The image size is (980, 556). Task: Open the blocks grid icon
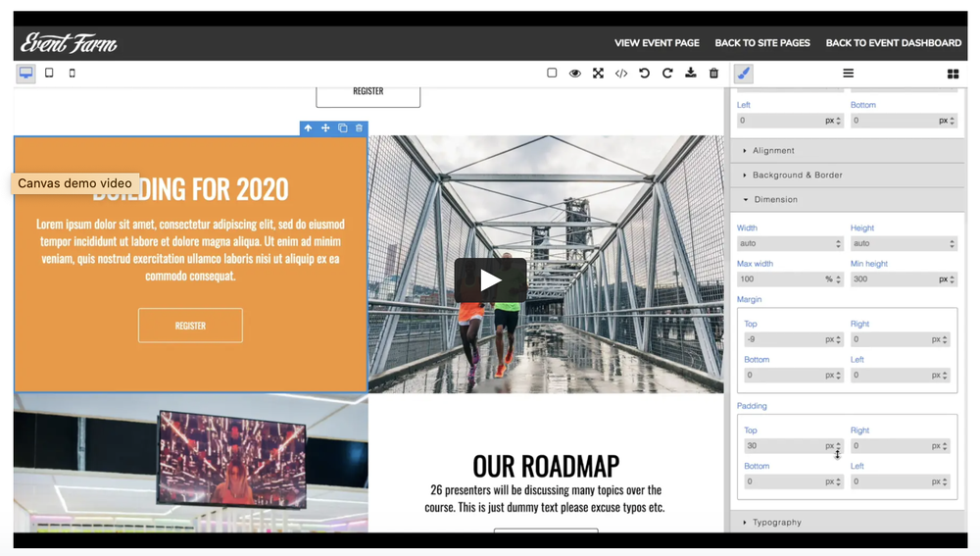pyautogui.click(x=954, y=74)
